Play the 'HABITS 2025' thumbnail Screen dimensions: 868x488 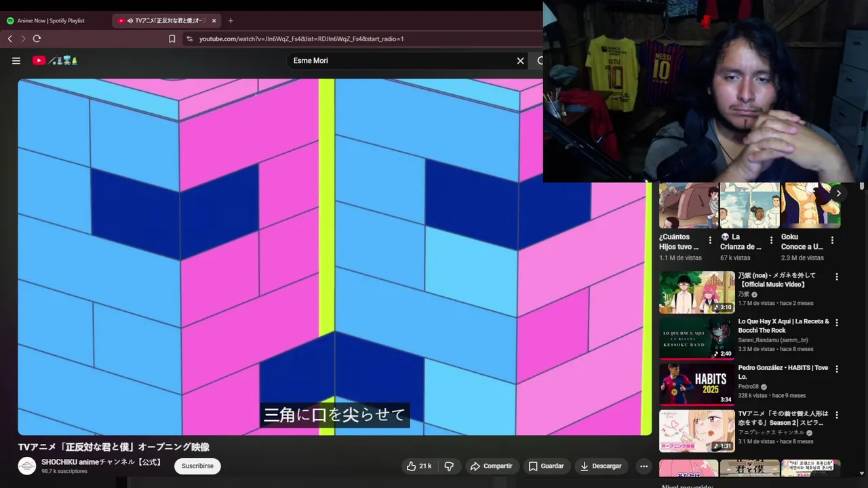697,384
